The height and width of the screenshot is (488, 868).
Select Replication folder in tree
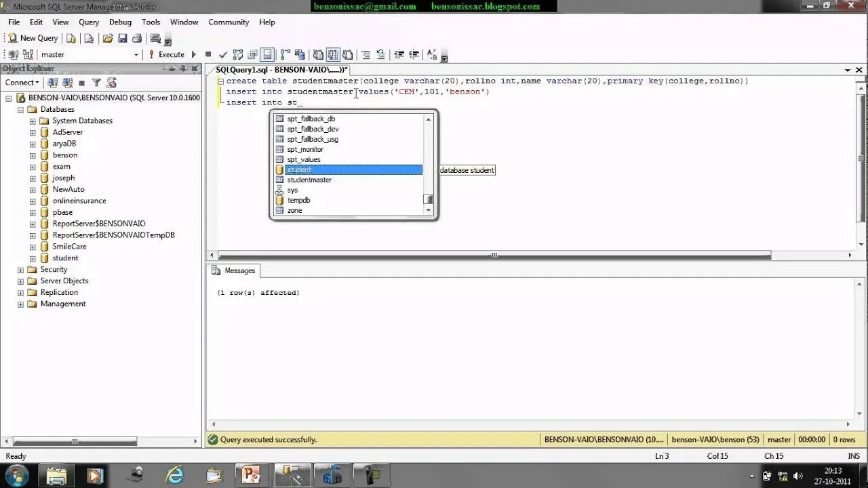(59, 292)
